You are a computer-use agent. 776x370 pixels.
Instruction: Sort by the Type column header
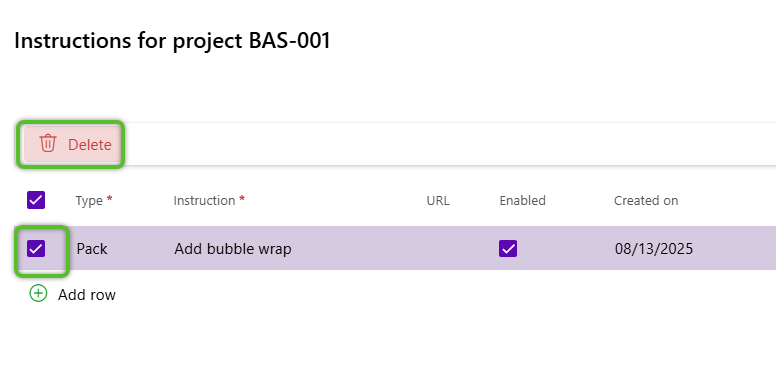(x=89, y=200)
